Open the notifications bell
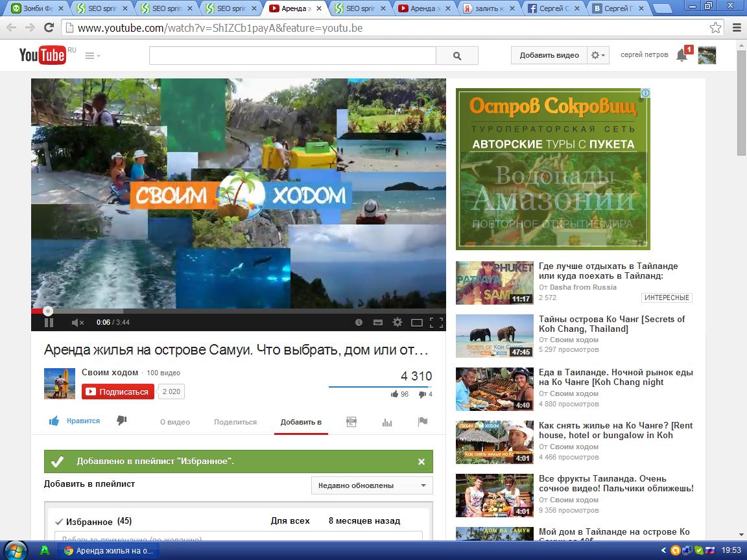This screenshot has width=747, height=560. pos(682,55)
